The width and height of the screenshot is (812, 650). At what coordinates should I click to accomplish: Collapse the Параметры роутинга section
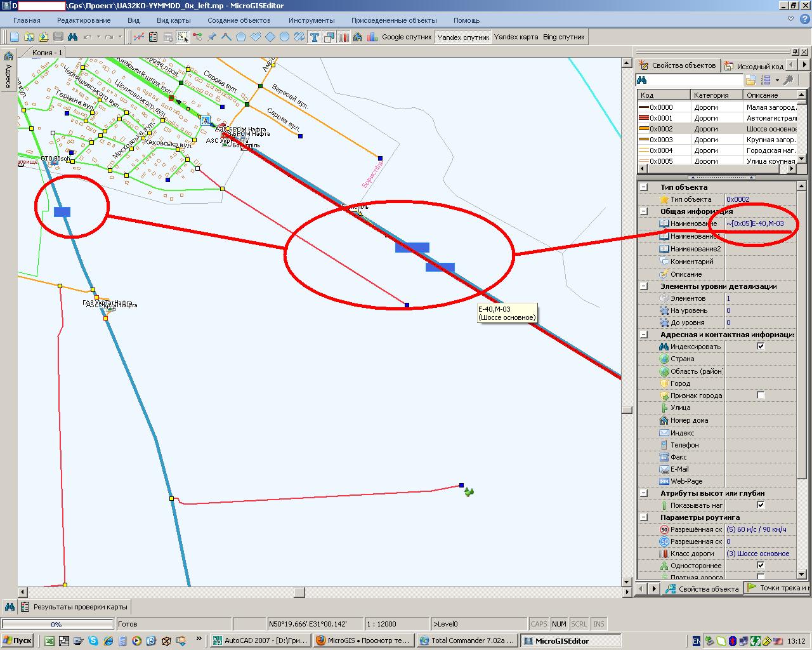[644, 517]
